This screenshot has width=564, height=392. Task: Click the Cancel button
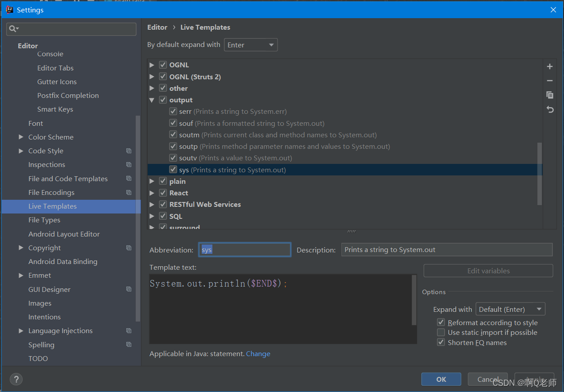[x=487, y=379]
